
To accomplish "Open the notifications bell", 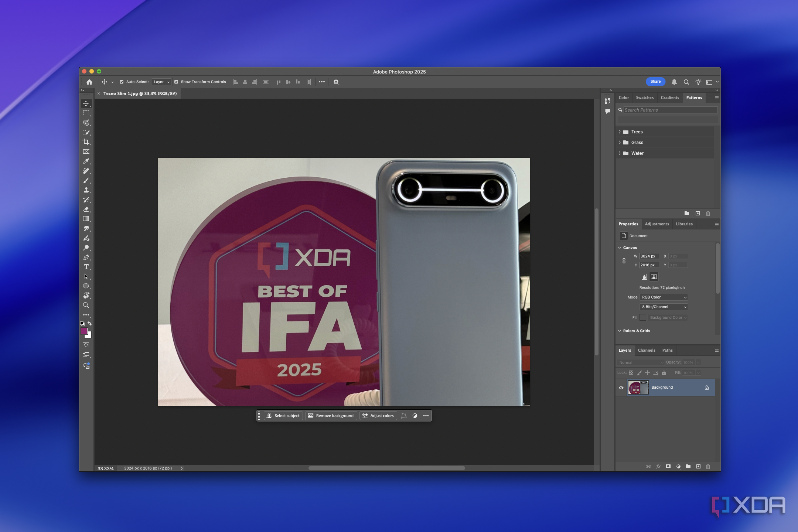I will (674, 82).
